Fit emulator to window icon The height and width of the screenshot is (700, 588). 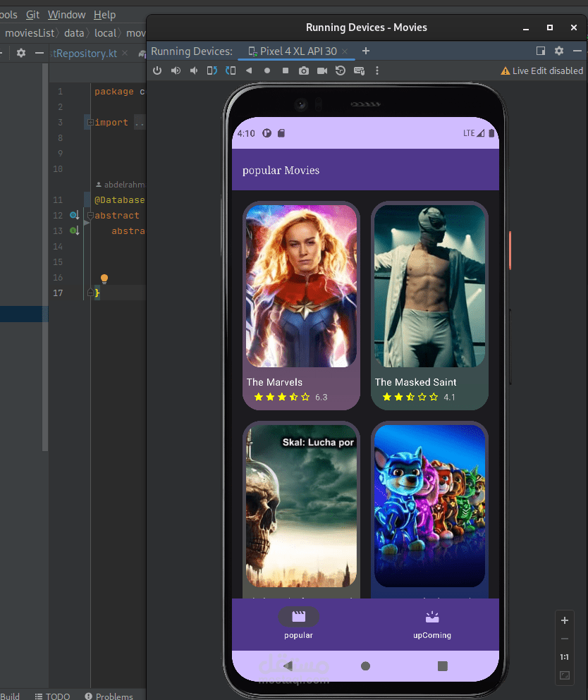[x=564, y=675]
